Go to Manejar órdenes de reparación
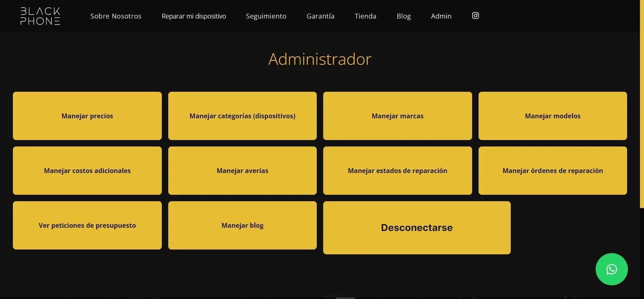This screenshot has height=299, width=644. pos(553,171)
